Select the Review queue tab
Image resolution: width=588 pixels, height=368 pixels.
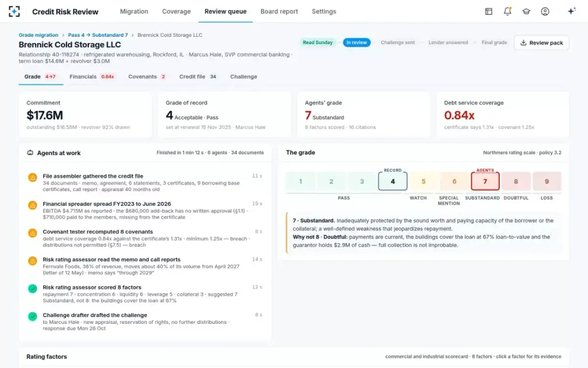coord(225,11)
